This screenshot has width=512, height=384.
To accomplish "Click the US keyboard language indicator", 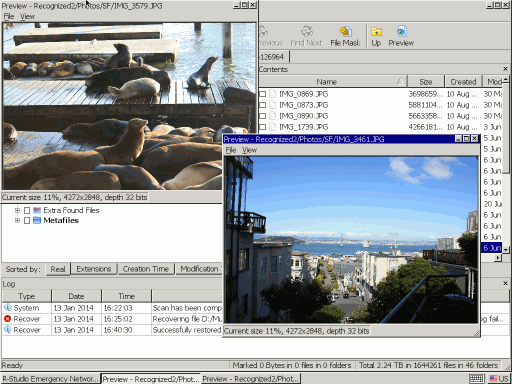I will 499,379.
